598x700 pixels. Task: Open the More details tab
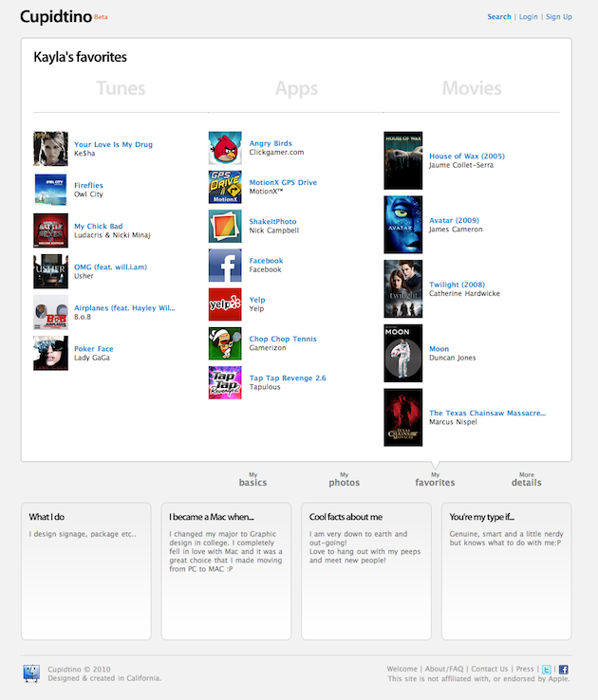point(527,479)
